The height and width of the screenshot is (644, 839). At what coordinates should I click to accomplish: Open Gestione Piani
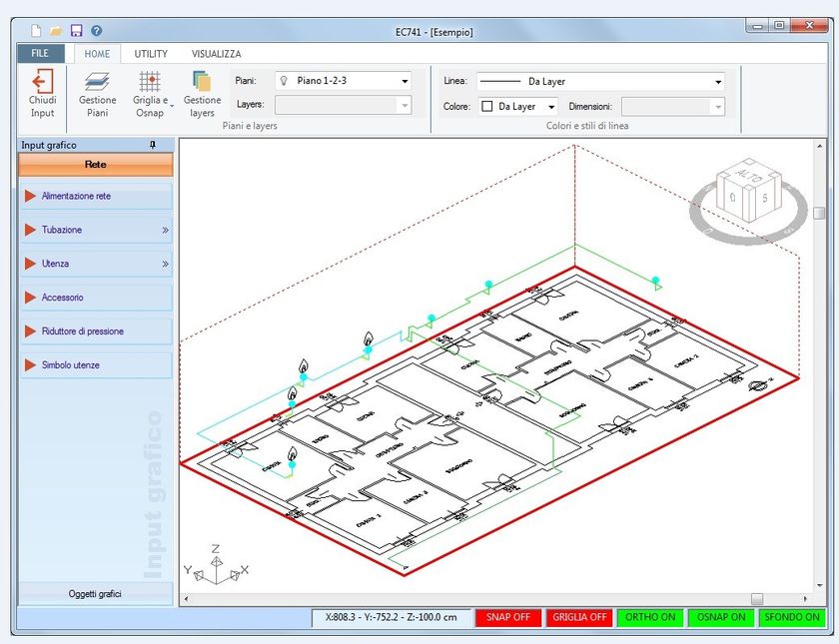(x=98, y=95)
